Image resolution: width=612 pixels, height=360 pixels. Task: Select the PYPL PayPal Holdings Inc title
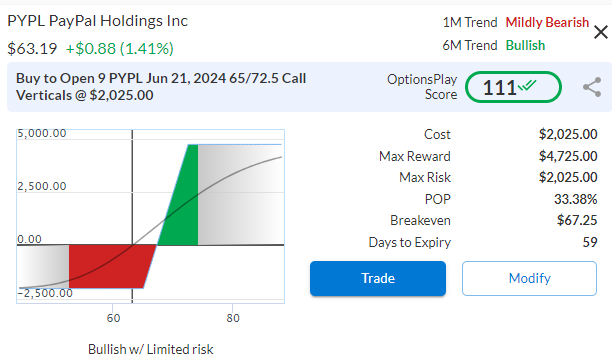[98, 21]
